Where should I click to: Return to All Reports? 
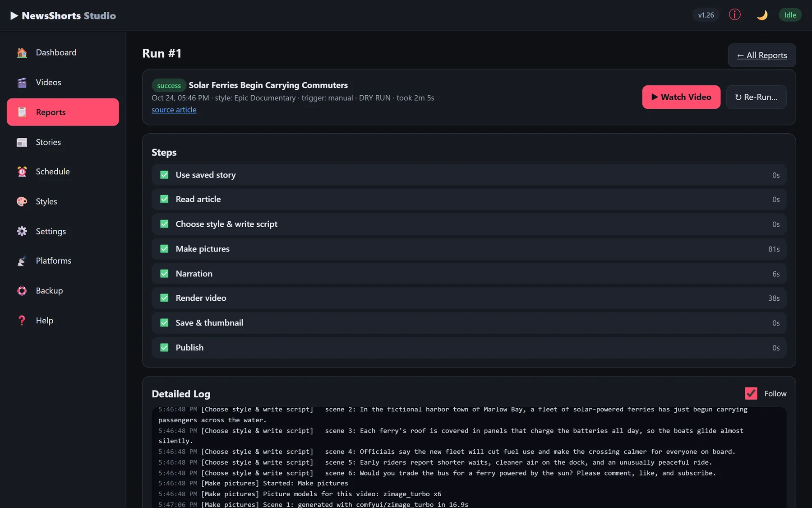coord(762,55)
